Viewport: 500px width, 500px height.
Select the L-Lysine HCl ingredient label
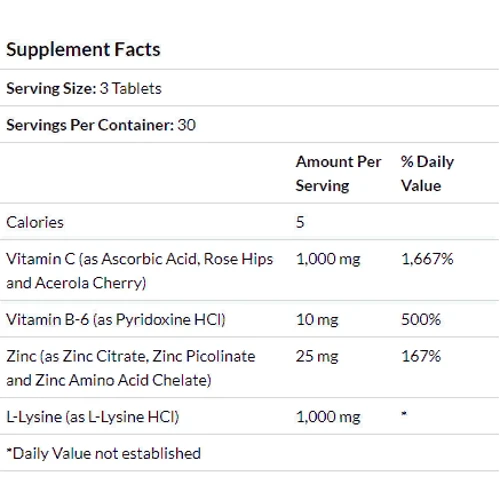[93, 417]
